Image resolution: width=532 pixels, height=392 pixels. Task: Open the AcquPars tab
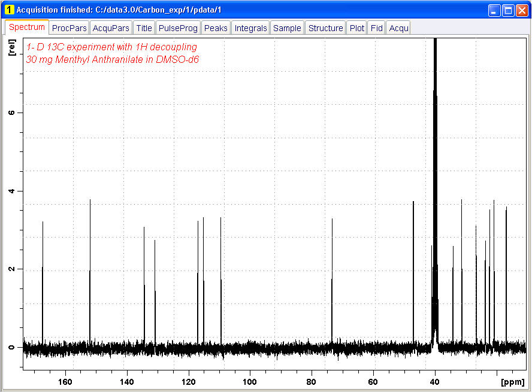pos(111,28)
